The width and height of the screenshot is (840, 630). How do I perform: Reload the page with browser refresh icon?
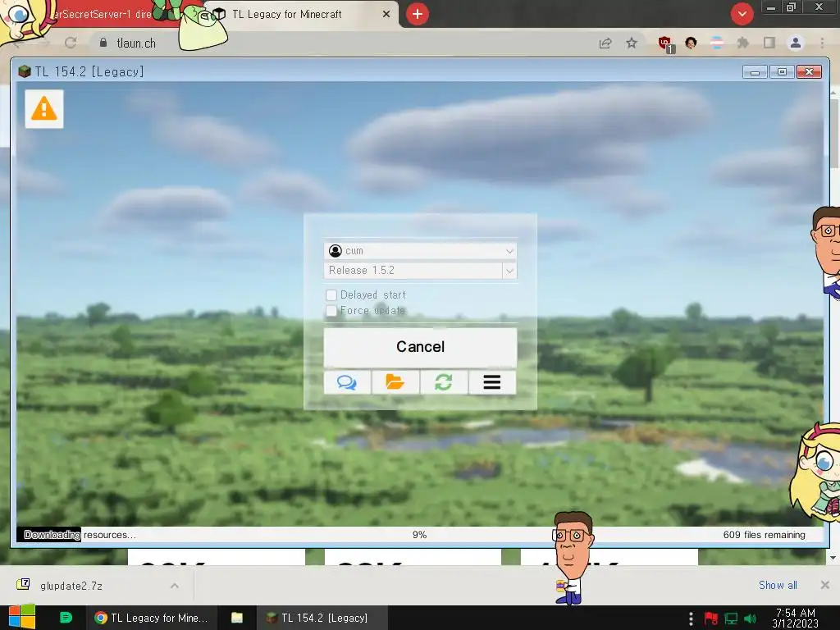71,43
